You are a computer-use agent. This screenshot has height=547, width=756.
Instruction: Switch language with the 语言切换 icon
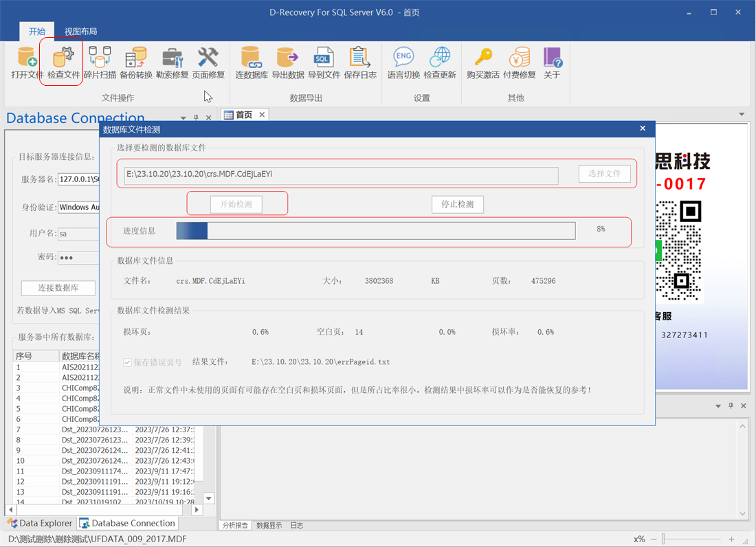[x=403, y=63]
